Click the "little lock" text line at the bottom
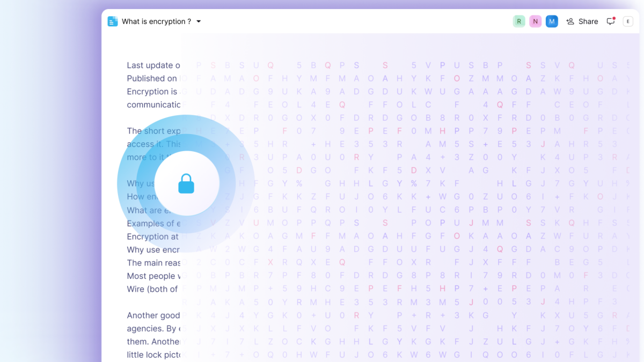 coord(153,354)
